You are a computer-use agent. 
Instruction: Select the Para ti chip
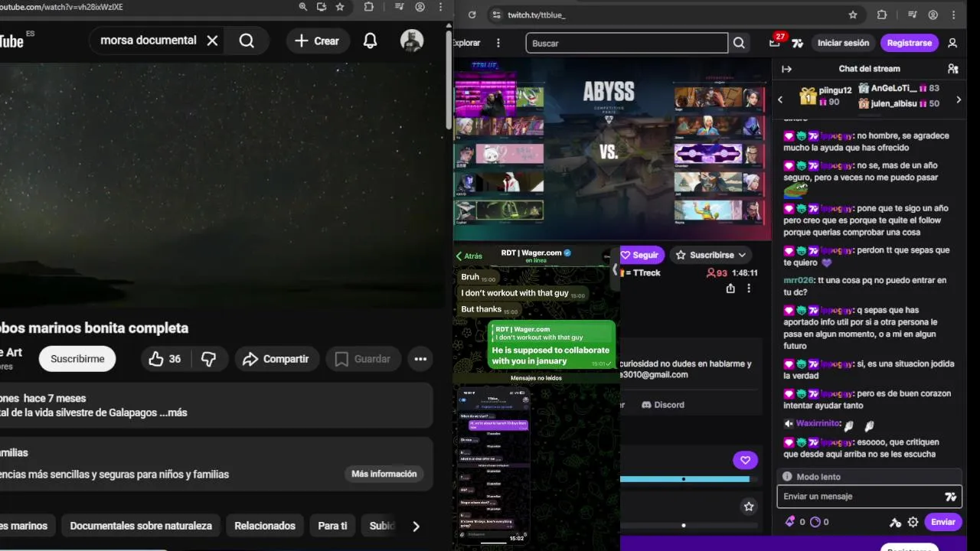(332, 526)
